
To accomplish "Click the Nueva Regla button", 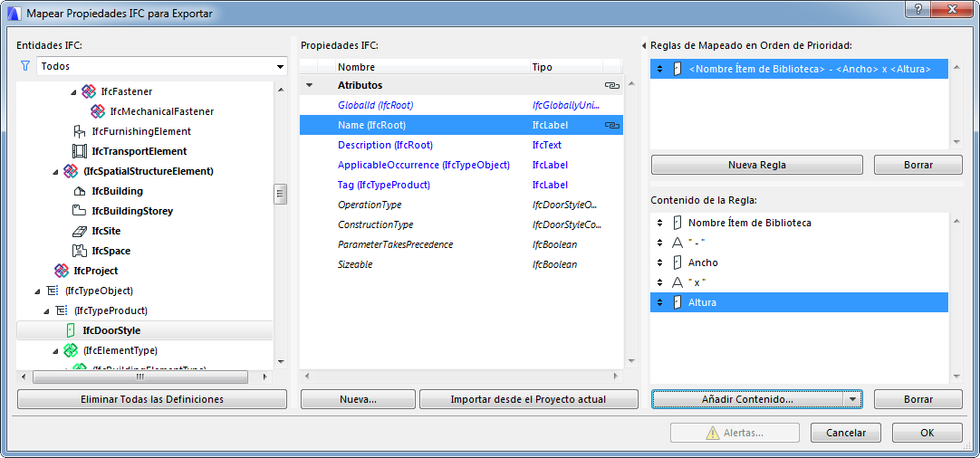I will point(757,165).
